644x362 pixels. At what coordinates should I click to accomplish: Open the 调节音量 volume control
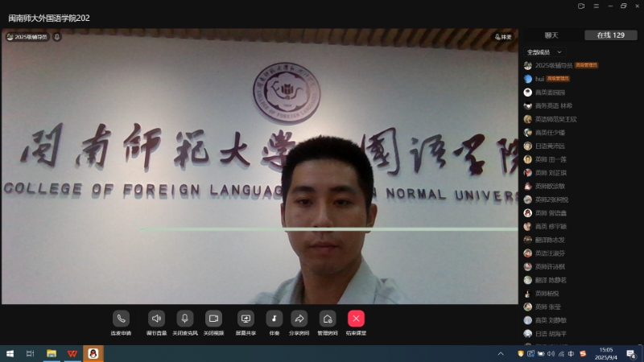(x=156, y=319)
